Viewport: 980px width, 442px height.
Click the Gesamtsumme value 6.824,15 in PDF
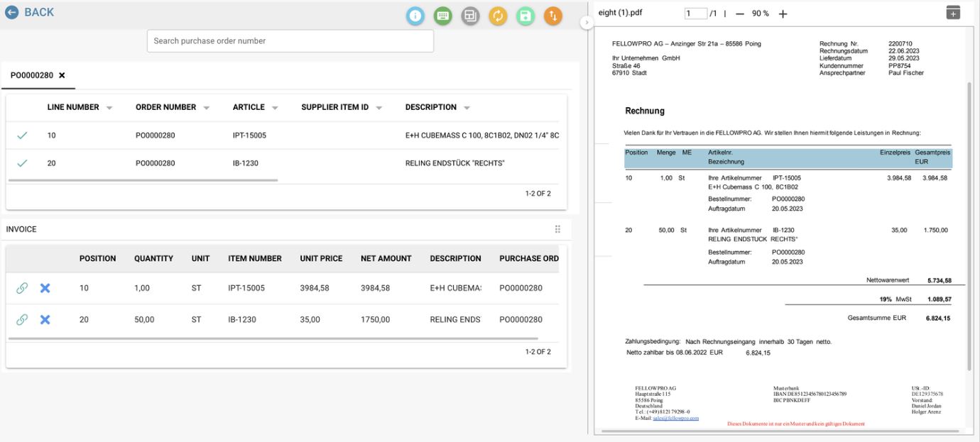[x=938, y=319]
